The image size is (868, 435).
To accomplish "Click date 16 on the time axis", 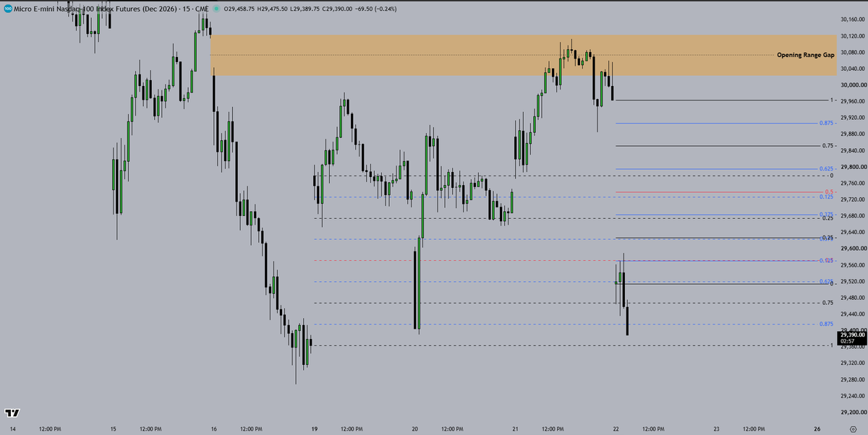I will point(213,428).
